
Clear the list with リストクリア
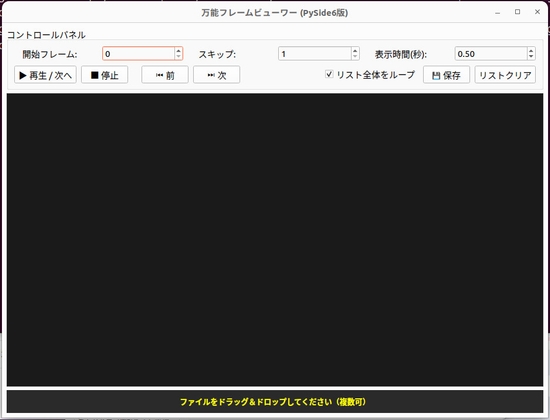coord(505,75)
